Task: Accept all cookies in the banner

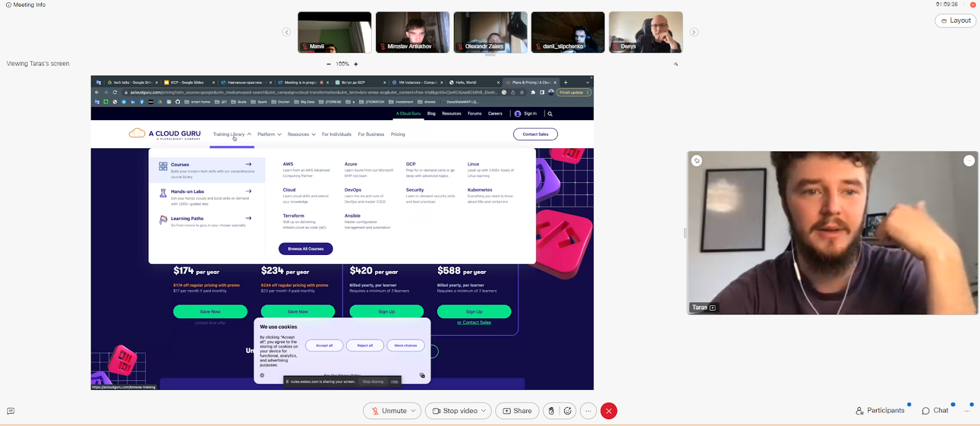Action: [324, 346]
